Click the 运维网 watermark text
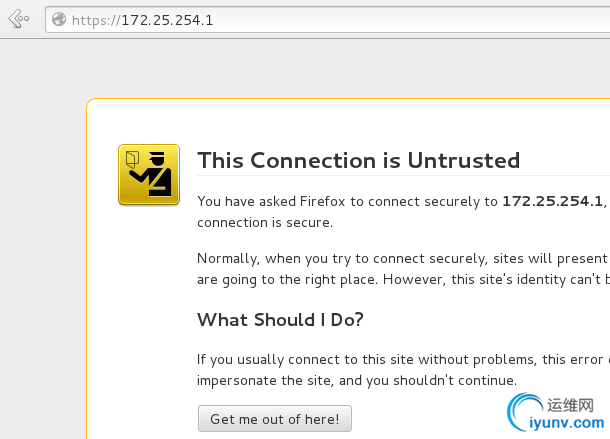Screen dimensions: 610x439 click(570, 405)
